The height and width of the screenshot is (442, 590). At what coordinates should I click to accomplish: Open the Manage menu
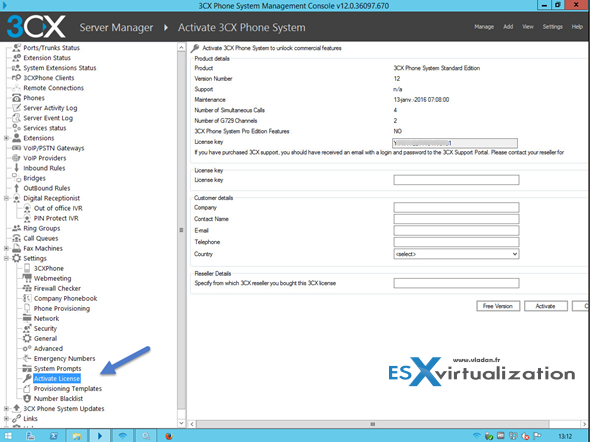pyautogui.click(x=484, y=27)
